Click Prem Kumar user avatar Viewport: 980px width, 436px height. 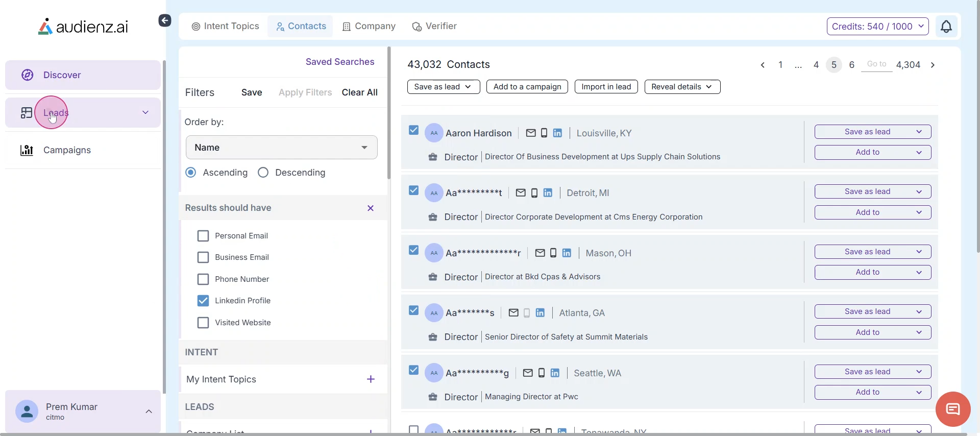[x=27, y=411]
